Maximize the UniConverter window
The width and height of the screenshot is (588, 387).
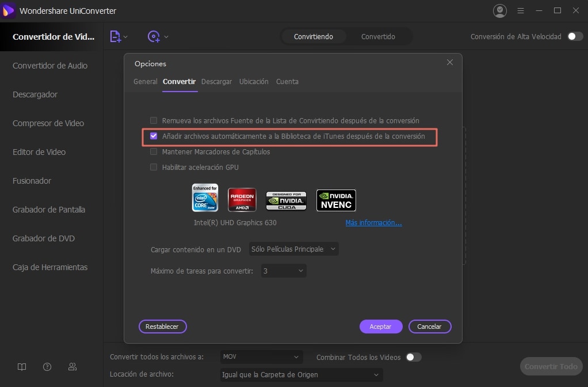(558, 10)
